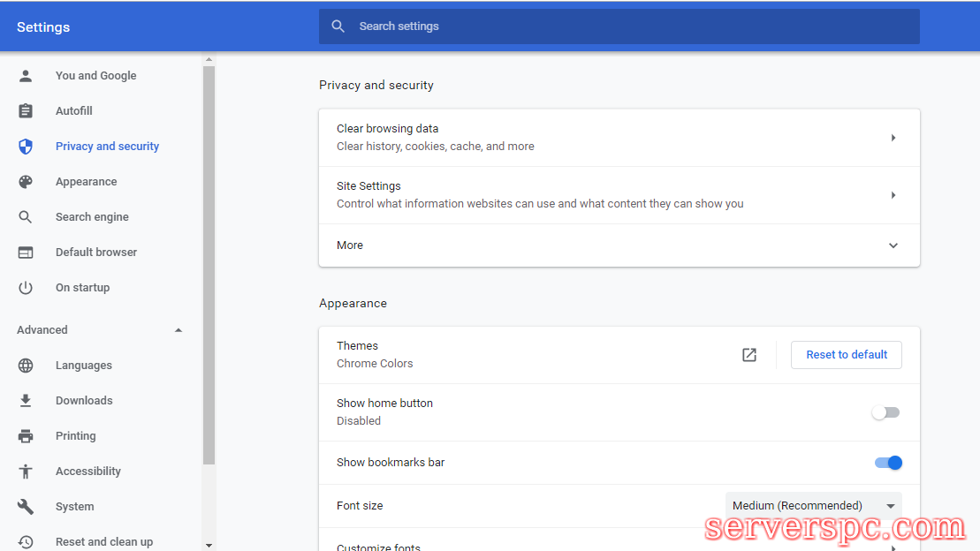Click the Default browser window icon
Viewport: 980px width, 551px height.
point(26,253)
